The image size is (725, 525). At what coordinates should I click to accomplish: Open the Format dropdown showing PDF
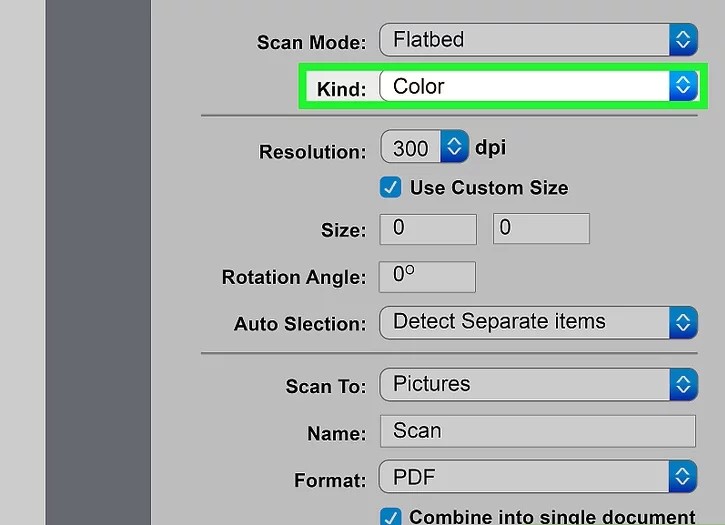pos(525,476)
